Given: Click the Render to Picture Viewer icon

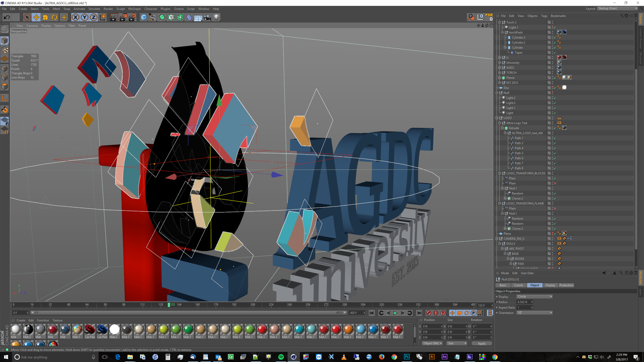Looking at the screenshot, I should pos(123,17).
